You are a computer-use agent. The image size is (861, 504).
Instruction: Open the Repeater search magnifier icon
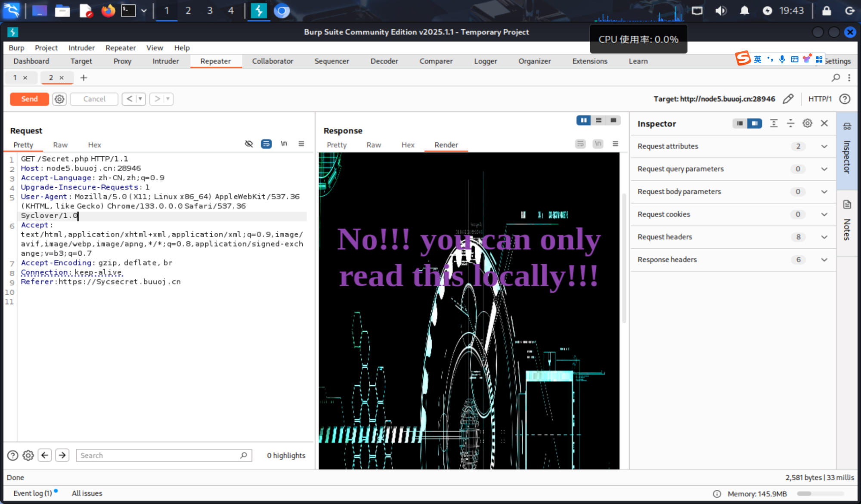point(836,77)
